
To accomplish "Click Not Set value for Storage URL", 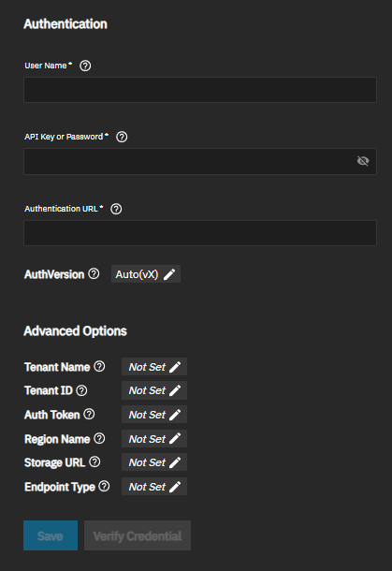I will [147, 462].
